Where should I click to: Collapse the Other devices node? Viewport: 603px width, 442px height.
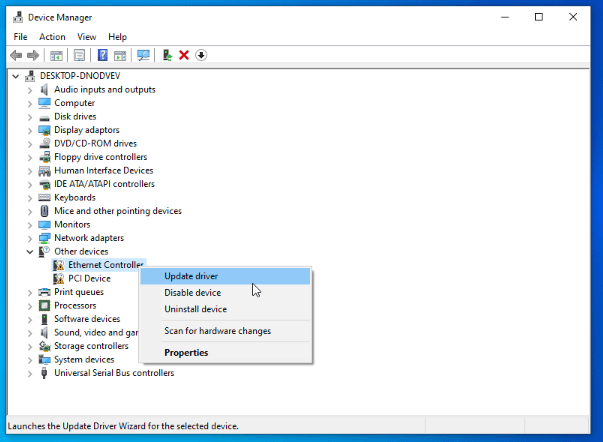click(x=30, y=252)
